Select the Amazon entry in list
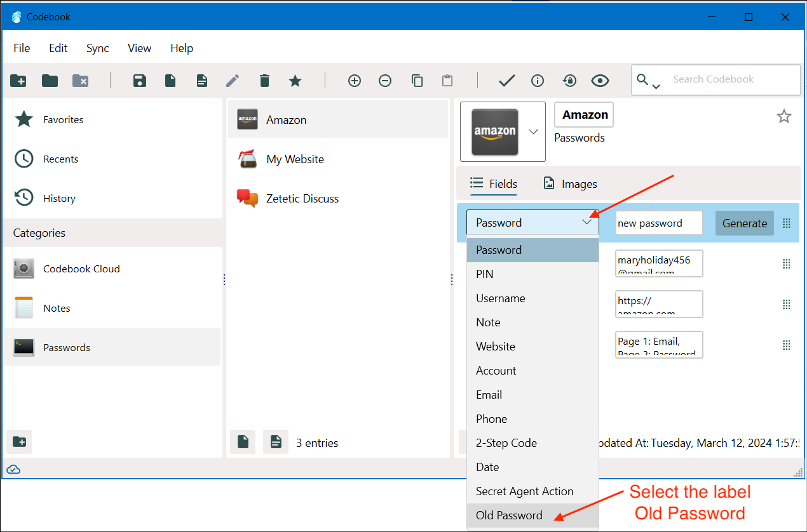807x532 pixels. tap(338, 119)
